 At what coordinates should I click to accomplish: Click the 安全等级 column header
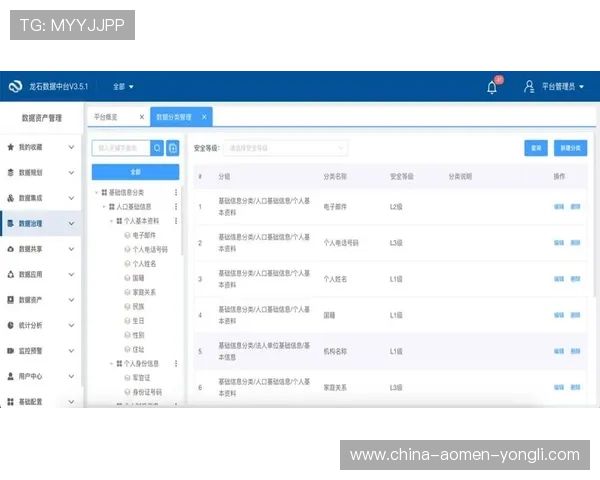[401, 176]
